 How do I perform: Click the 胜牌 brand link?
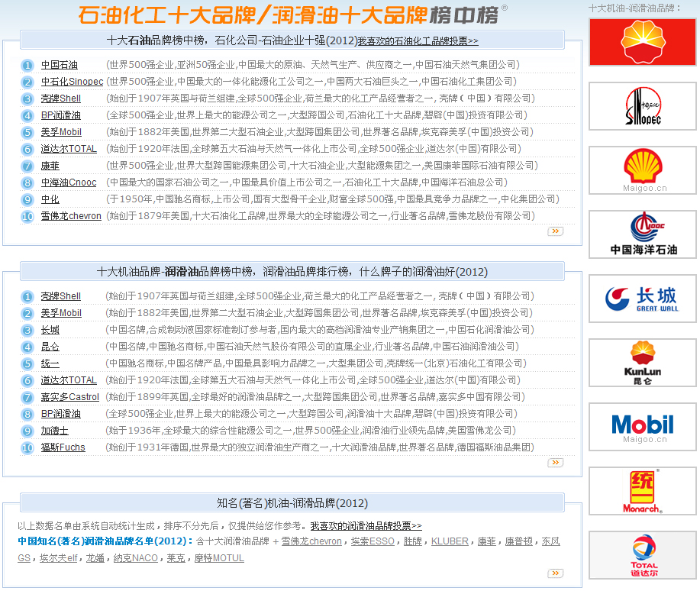[412, 541]
